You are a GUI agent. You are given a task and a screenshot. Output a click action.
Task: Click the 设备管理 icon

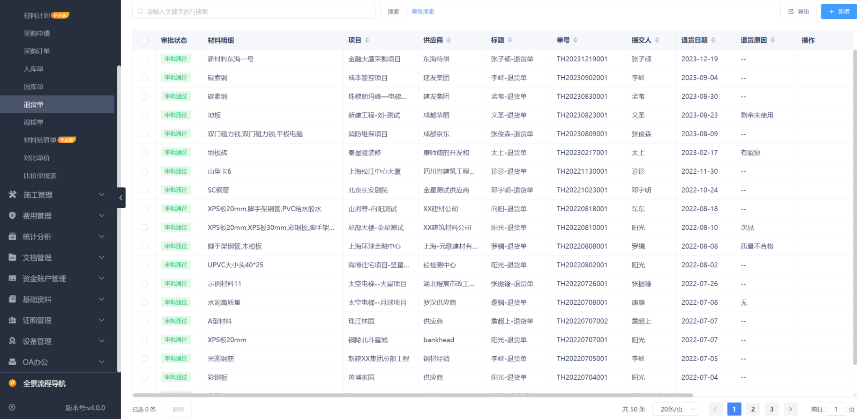coord(13,341)
